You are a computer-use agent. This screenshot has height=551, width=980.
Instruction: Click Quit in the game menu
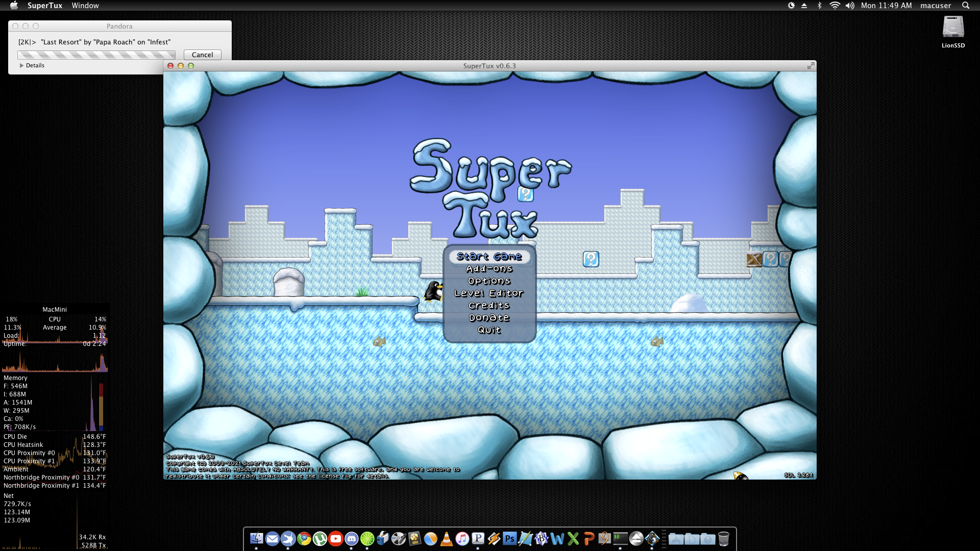pos(489,330)
